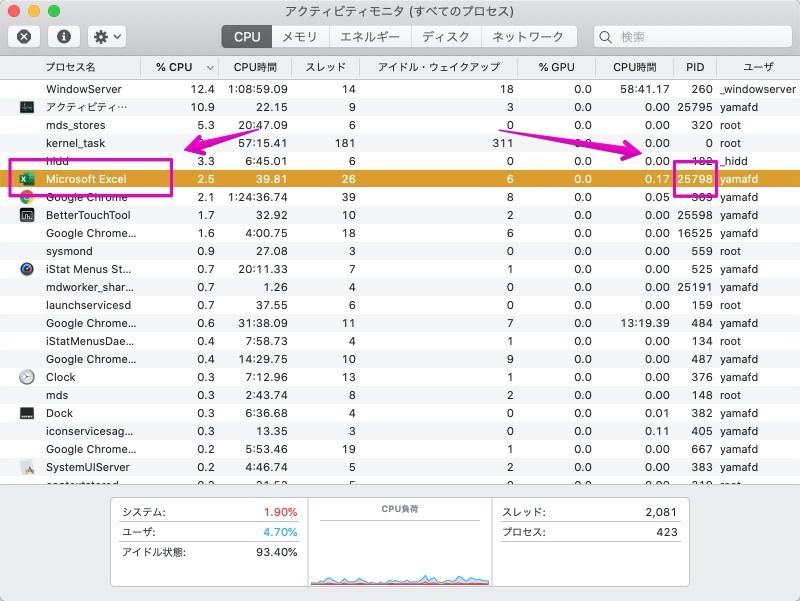Click the iStat Menus Status icon
Image resolution: width=800 pixels, height=601 pixels.
(27, 269)
